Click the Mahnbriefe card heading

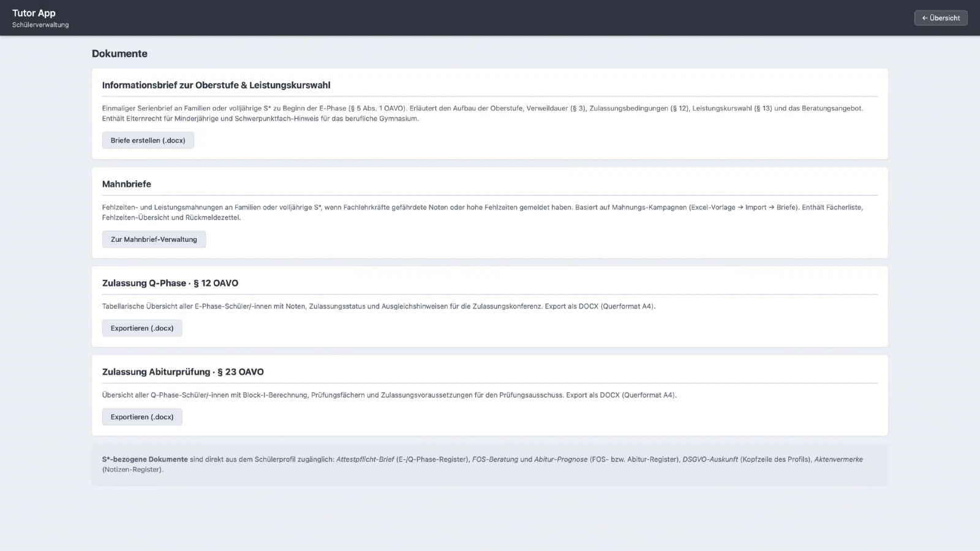[x=127, y=184]
